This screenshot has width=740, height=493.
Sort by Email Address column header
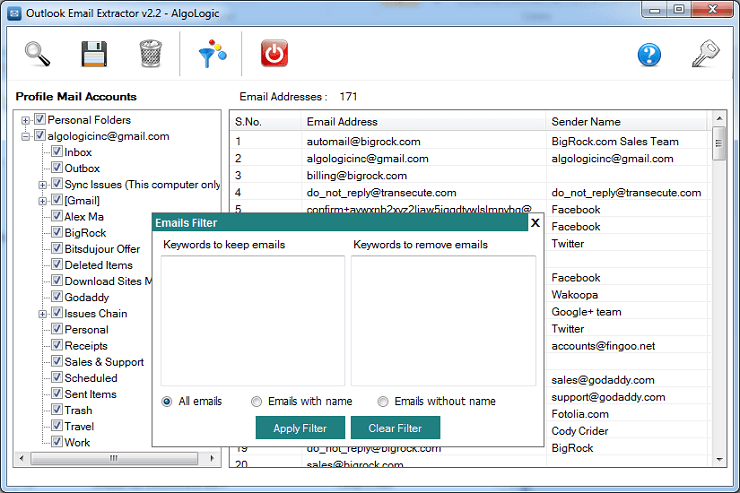point(423,122)
